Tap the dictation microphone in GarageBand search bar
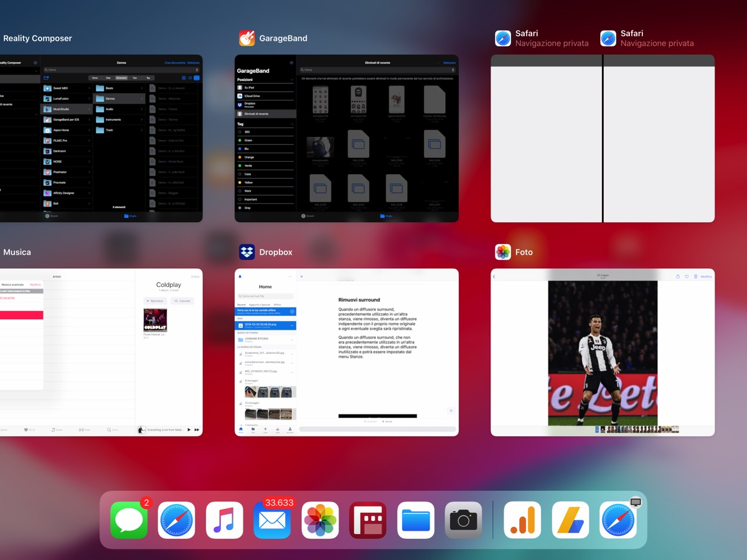Viewport: 747px width, 560px height. click(x=453, y=70)
